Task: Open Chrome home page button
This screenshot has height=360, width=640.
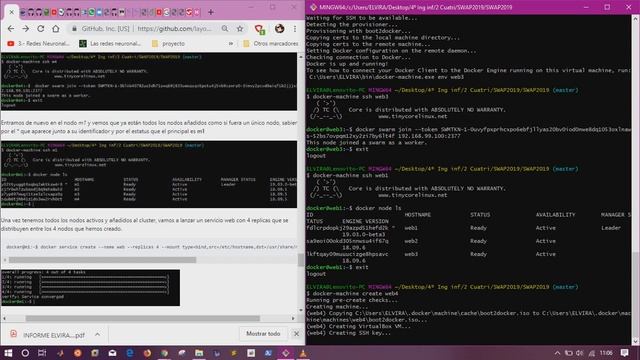Action: click(56, 29)
